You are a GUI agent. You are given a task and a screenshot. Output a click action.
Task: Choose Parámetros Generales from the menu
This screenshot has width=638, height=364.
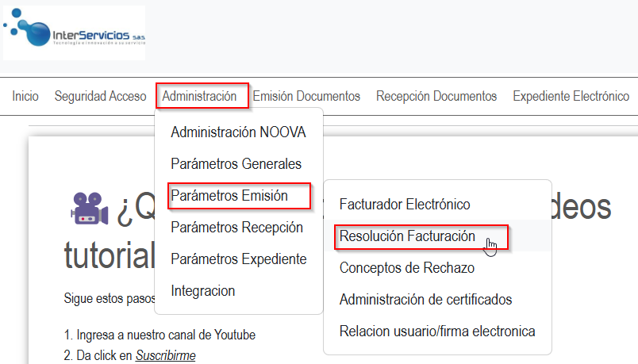coord(236,164)
